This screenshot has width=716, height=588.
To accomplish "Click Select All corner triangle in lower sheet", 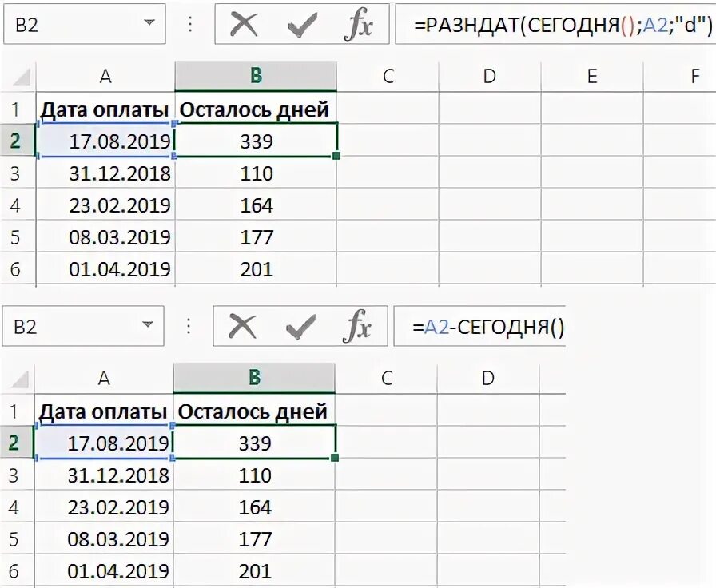I will pyautogui.click(x=19, y=379).
